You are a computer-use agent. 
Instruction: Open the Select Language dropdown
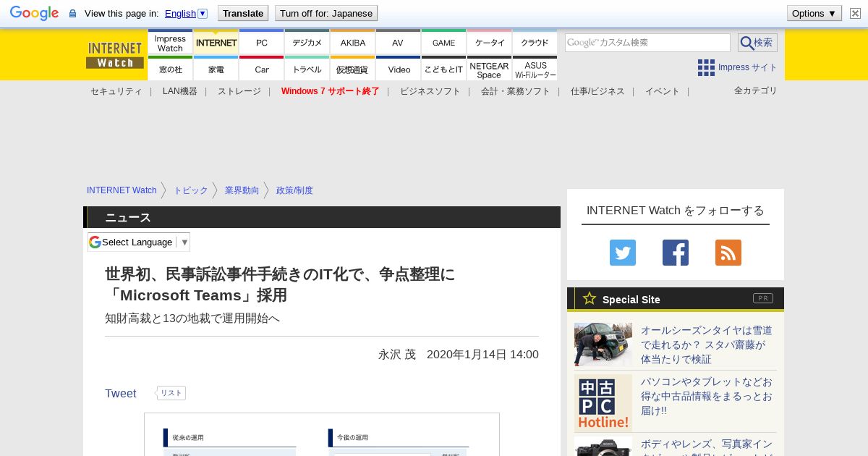139,242
